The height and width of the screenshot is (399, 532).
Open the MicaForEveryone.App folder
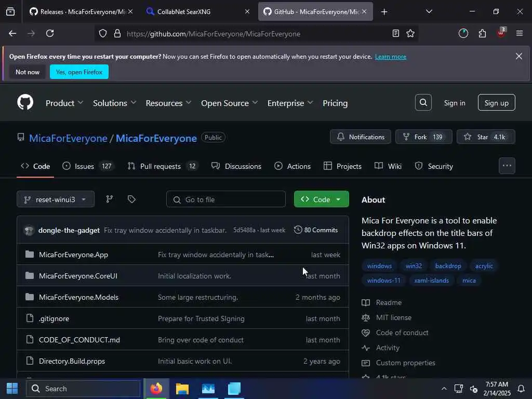pos(73,255)
